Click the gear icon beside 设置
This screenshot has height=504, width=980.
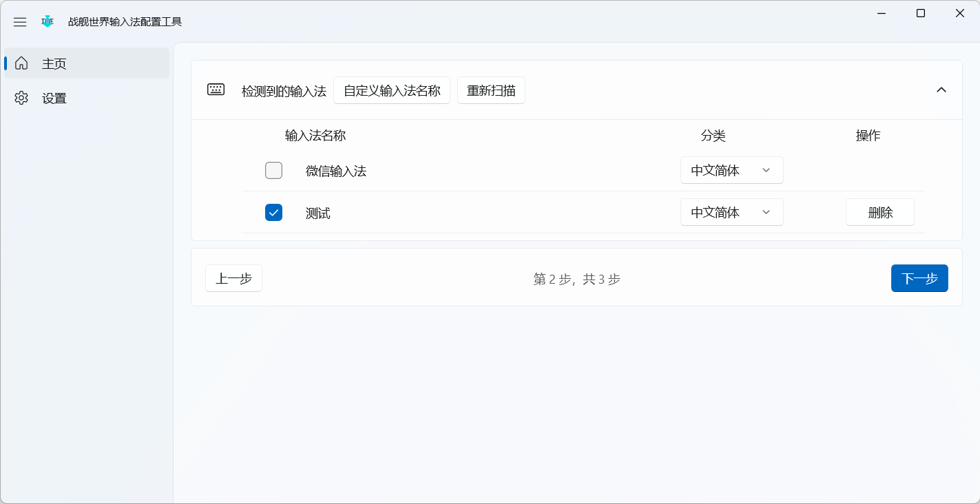tap(21, 98)
